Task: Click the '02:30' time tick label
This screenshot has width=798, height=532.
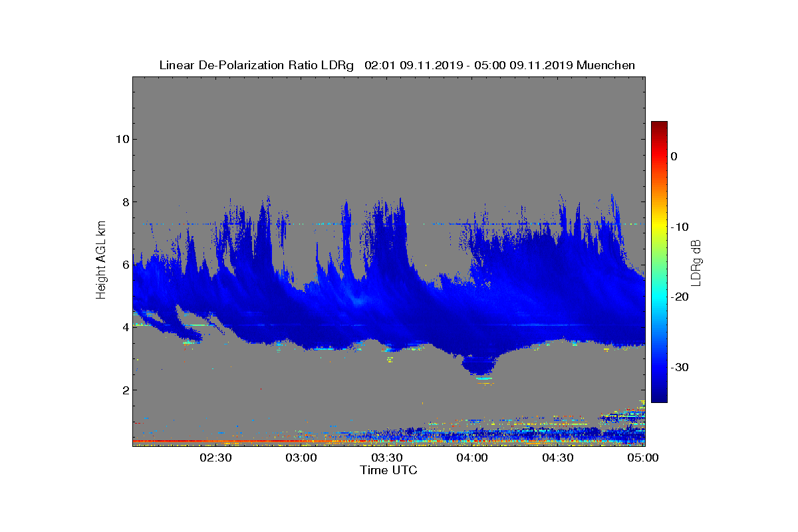Action: click(x=215, y=458)
